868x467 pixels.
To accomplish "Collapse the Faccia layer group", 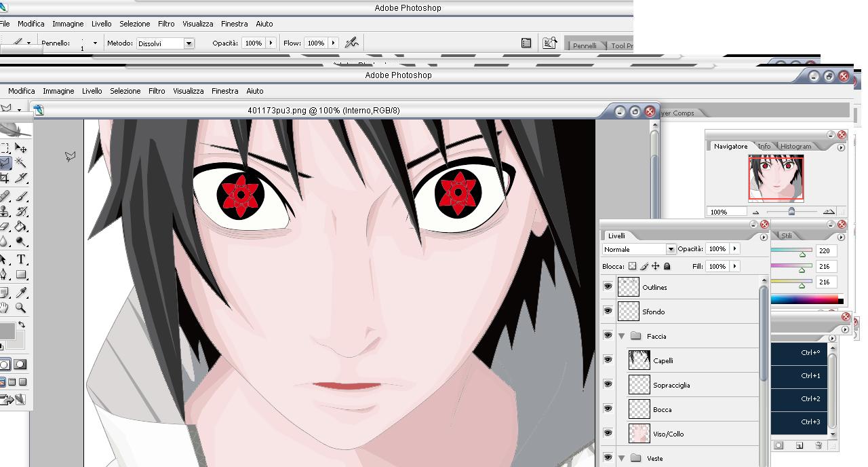I will coord(621,336).
